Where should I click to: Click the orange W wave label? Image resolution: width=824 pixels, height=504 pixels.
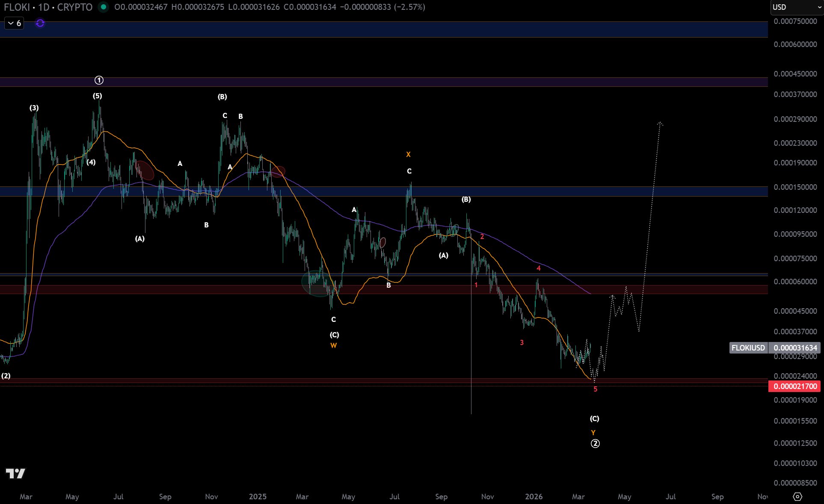click(x=334, y=345)
